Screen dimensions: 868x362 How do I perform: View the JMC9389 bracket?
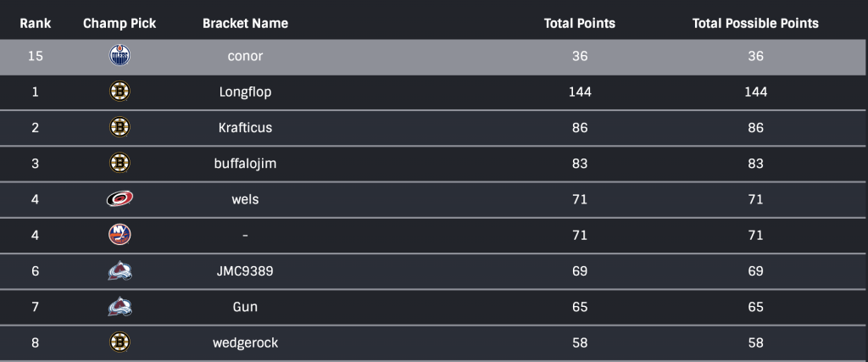coord(245,271)
